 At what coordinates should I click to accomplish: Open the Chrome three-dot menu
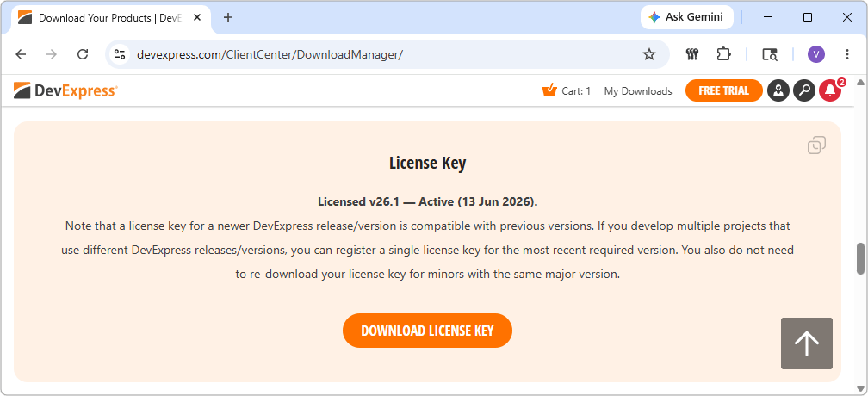(847, 54)
